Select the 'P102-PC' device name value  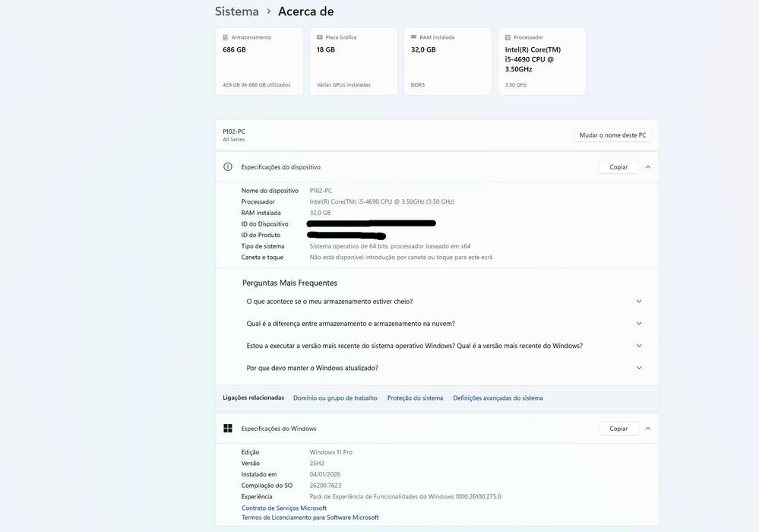click(x=321, y=191)
